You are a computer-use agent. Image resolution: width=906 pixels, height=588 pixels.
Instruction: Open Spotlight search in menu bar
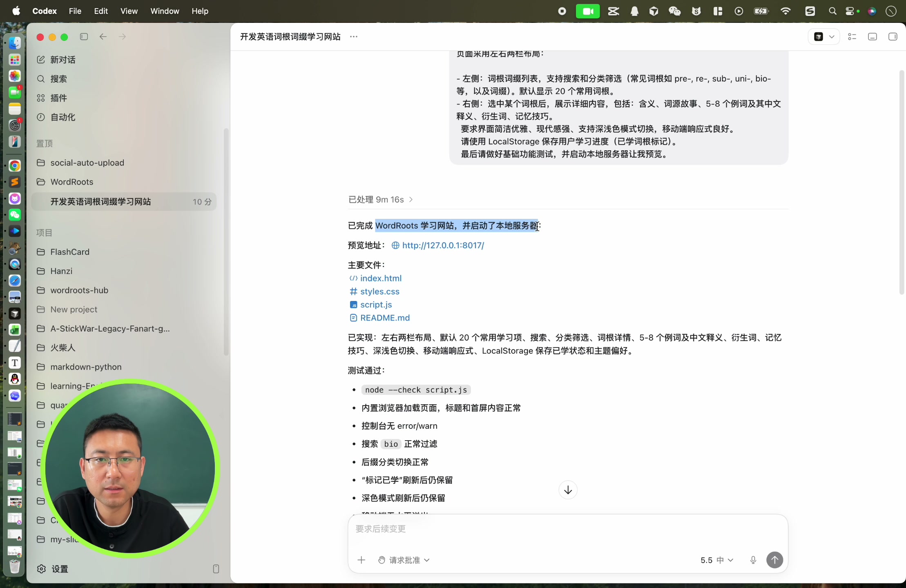(x=832, y=11)
